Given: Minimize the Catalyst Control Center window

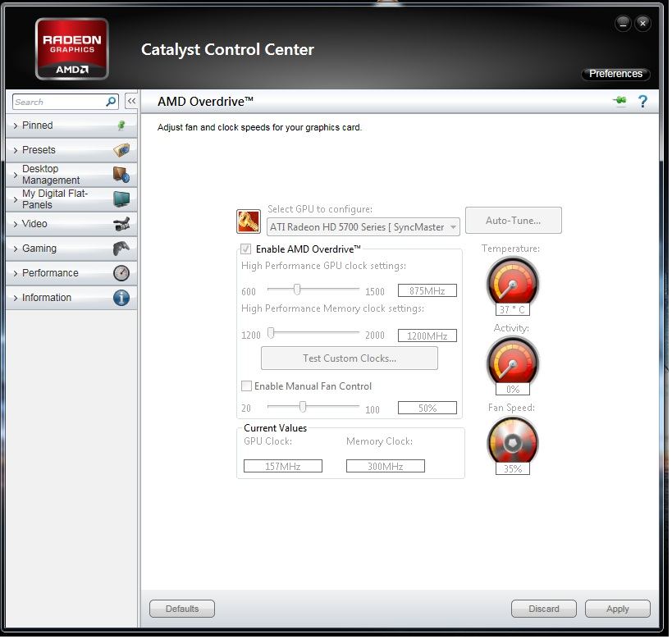Looking at the screenshot, I should [x=623, y=23].
